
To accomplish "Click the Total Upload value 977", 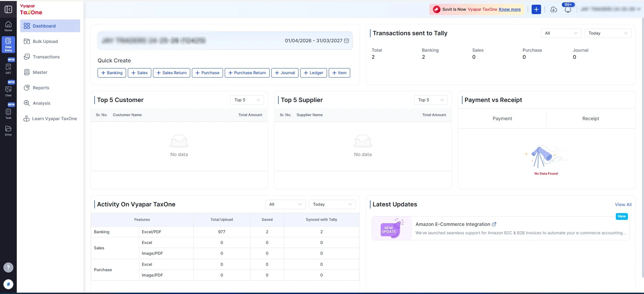I will pyautogui.click(x=222, y=232).
